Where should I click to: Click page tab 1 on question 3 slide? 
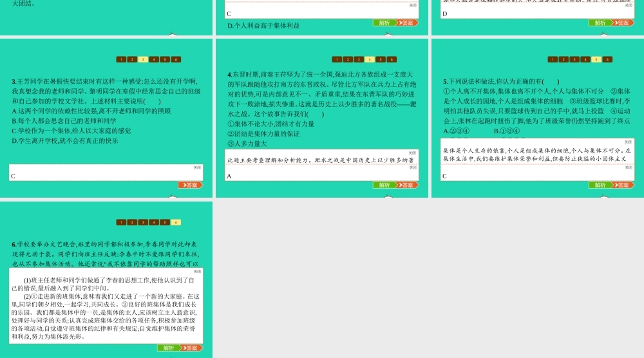pyautogui.click(x=121, y=59)
